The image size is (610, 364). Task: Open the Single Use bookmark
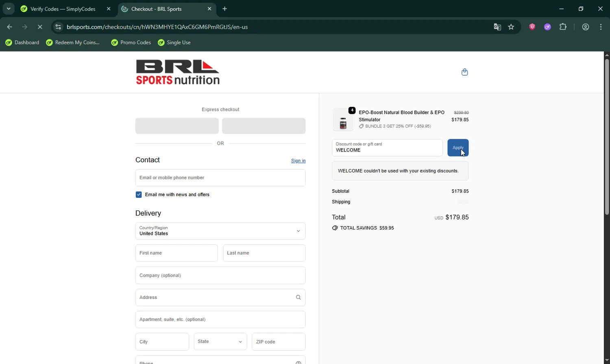pyautogui.click(x=174, y=42)
